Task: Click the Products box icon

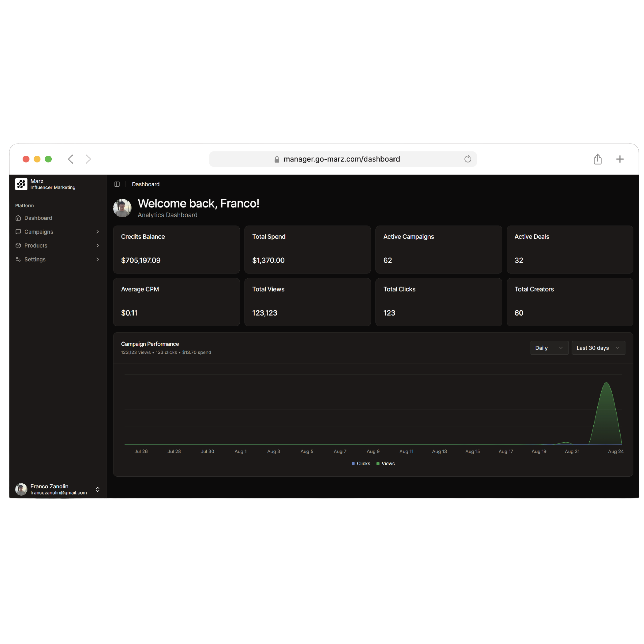Action: pyautogui.click(x=18, y=246)
